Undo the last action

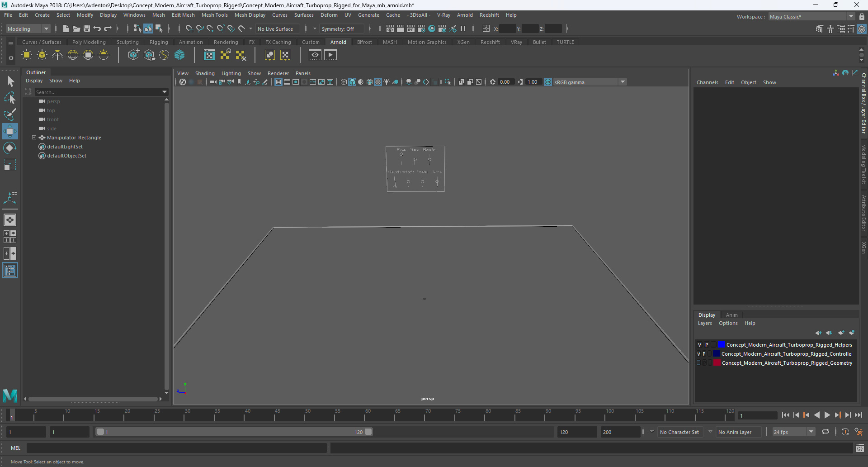pyautogui.click(x=97, y=29)
